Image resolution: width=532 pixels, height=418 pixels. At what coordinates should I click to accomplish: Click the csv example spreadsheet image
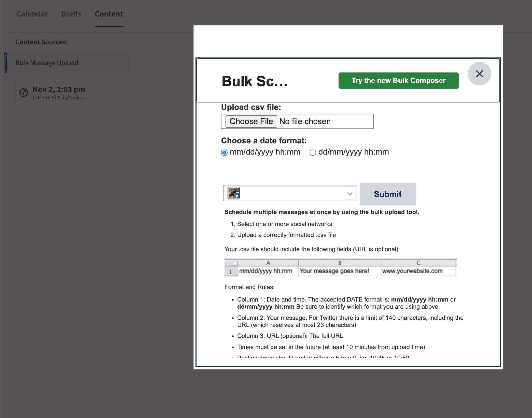click(340, 267)
